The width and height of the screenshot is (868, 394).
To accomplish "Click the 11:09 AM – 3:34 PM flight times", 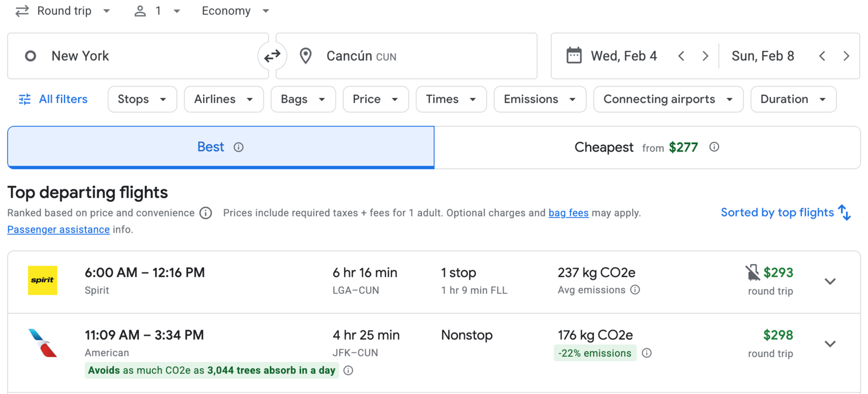I will coord(144,335).
